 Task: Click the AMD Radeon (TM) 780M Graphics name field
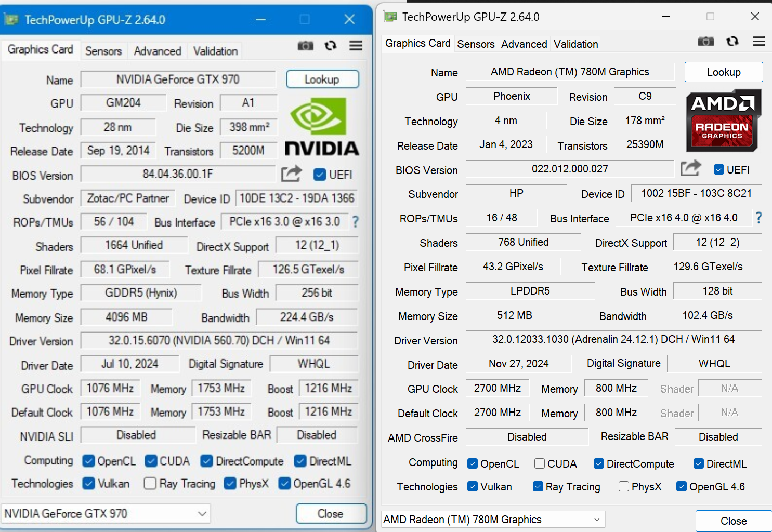click(570, 72)
